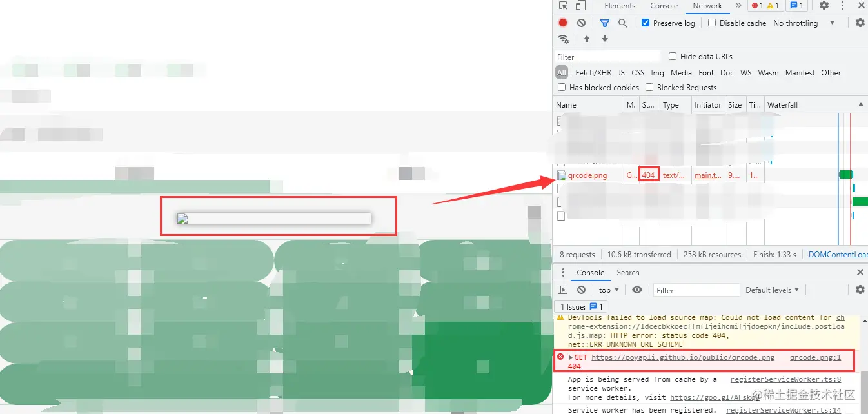Image resolution: width=868 pixels, height=414 pixels.
Task: Close the console drawer
Action: point(860,272)
